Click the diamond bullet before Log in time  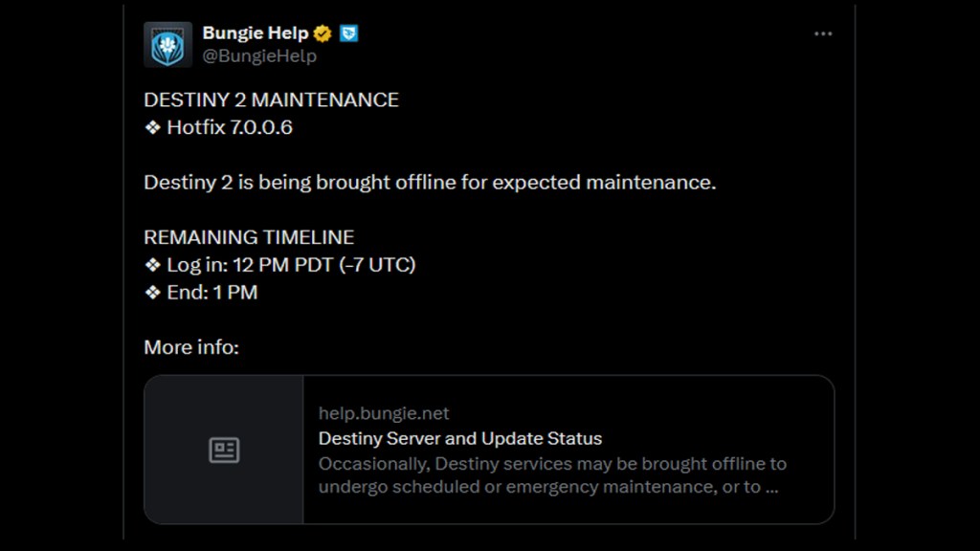[151, 264]
